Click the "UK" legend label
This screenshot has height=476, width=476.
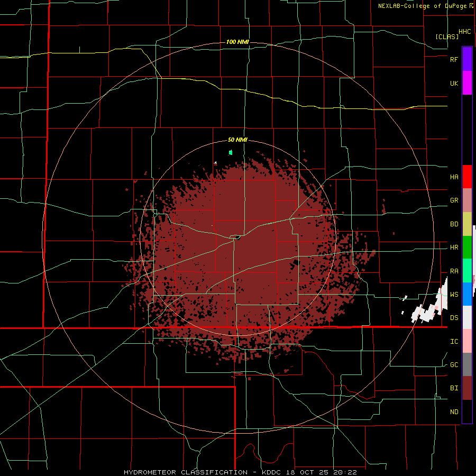454,83
